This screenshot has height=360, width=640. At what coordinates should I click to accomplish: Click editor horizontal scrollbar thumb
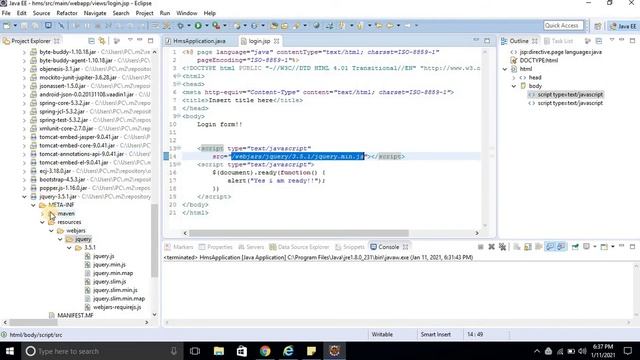click(299, 233)
